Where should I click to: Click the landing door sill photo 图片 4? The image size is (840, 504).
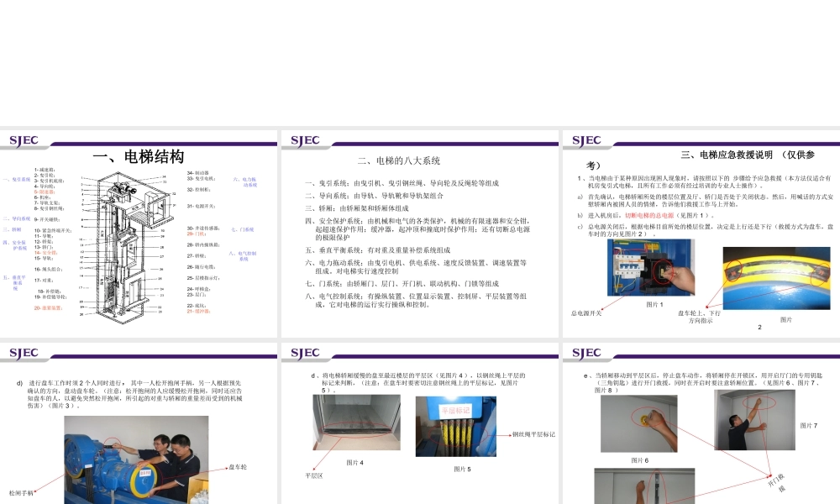pos(356,422)
